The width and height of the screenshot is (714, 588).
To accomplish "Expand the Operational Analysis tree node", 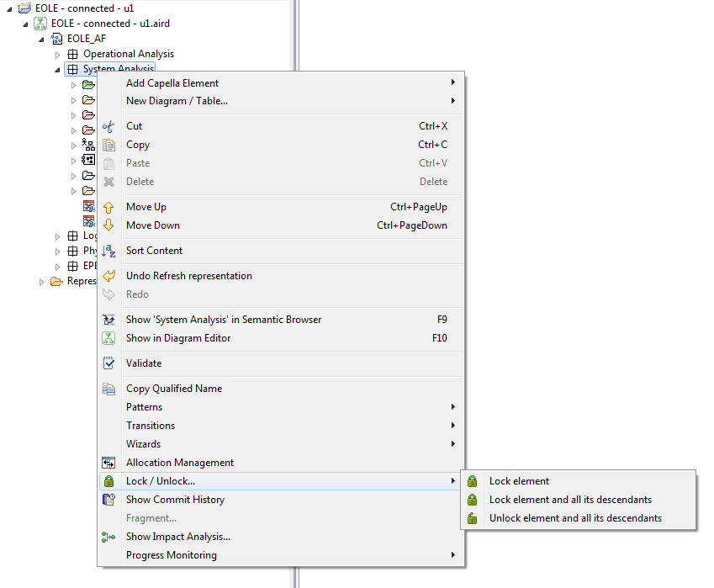I will 57,53.
